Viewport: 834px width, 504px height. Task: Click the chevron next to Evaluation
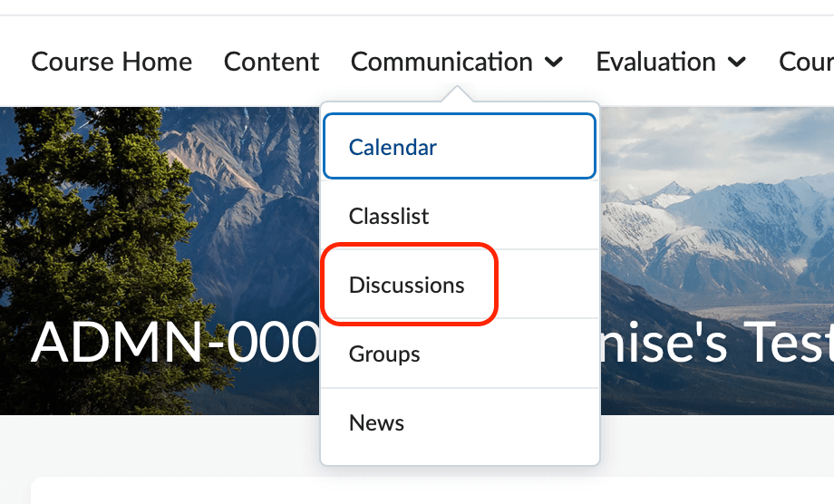click(x=737, y=63)
